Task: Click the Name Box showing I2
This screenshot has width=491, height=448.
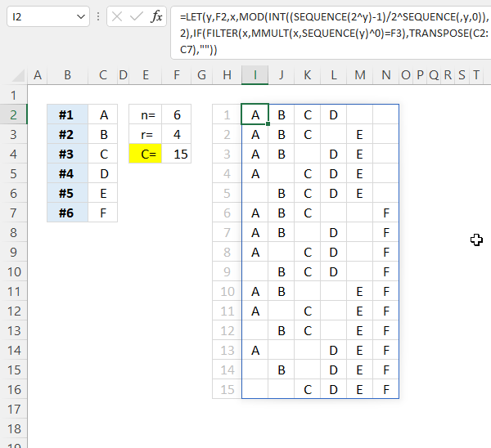Action: [48, 16]
